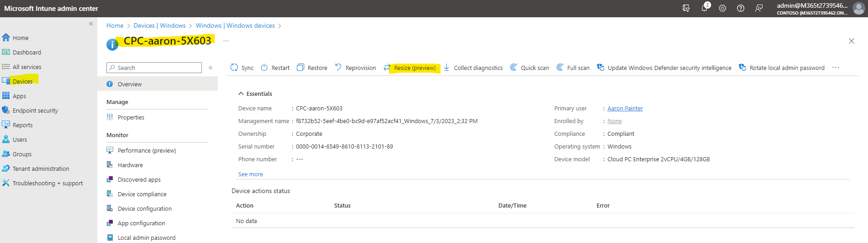
Task: Click the Home breadcrumb link
Action: (115, 25)
